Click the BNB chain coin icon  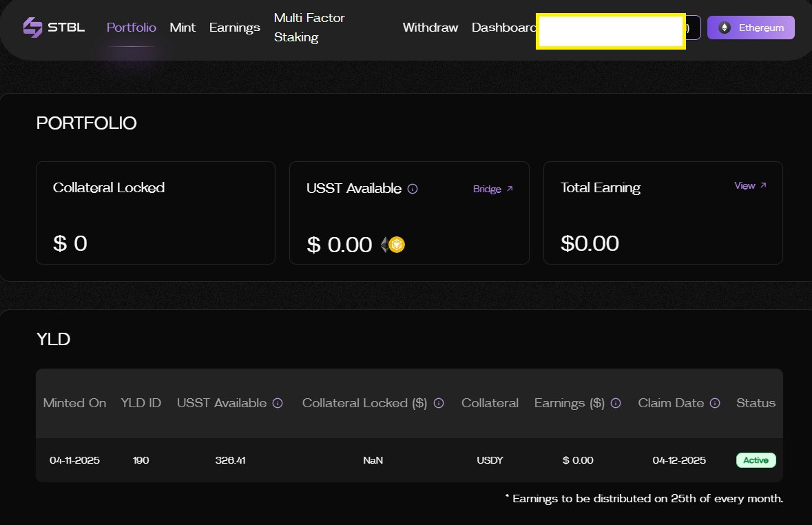tap(397, 245)
